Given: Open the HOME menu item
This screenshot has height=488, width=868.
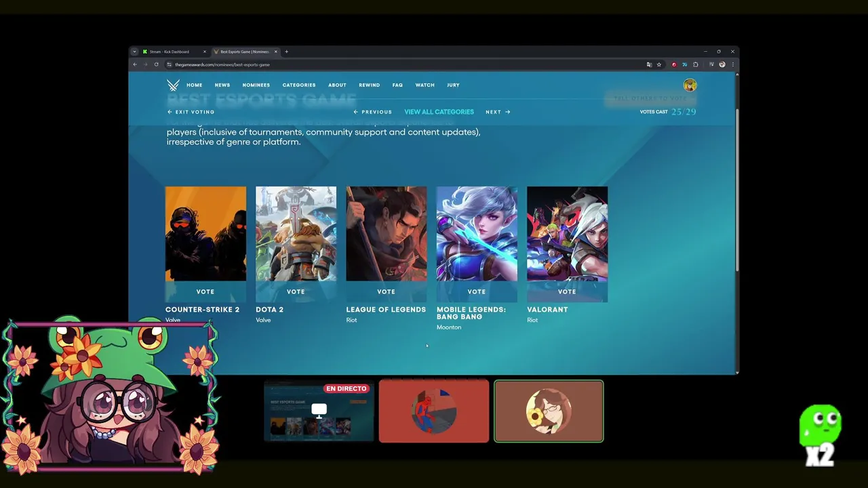Looking at the screenshot, I should tap(195, 85).
